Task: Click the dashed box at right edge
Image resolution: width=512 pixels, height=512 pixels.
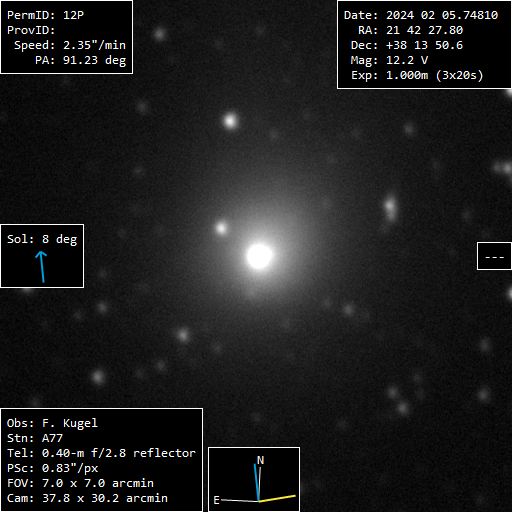Action: click(494, 256)
